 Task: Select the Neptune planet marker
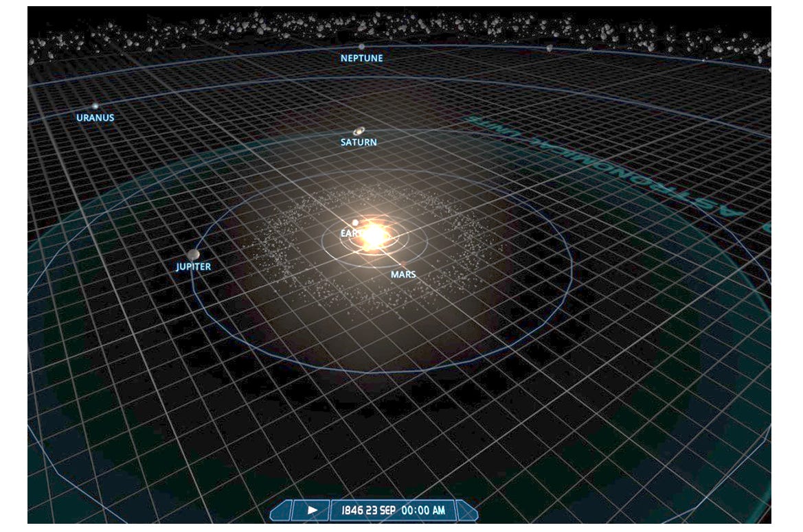tap(361, 47)
